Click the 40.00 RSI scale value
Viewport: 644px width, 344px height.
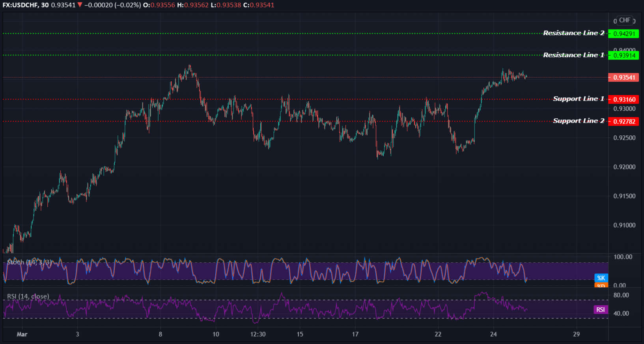click(621, 314)
